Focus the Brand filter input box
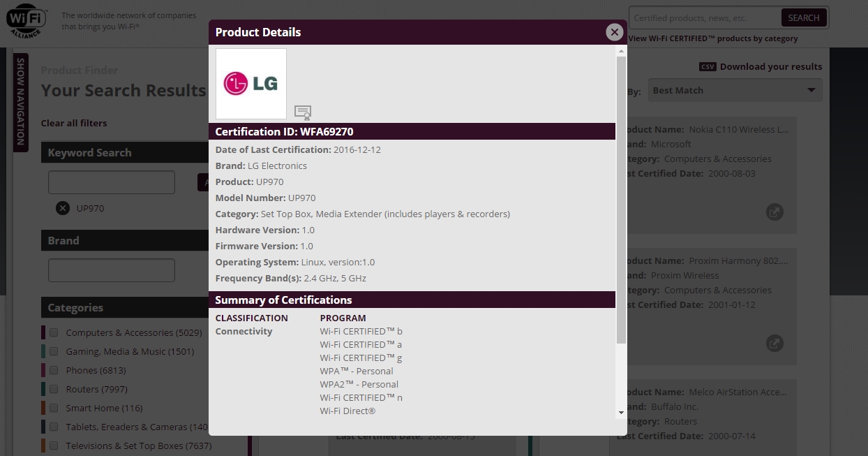The image size is (868, 456). click(x=112, y=270)
